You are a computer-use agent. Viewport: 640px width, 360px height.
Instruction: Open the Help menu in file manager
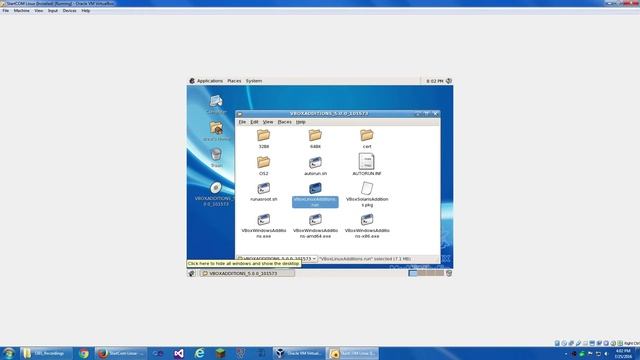300,122
